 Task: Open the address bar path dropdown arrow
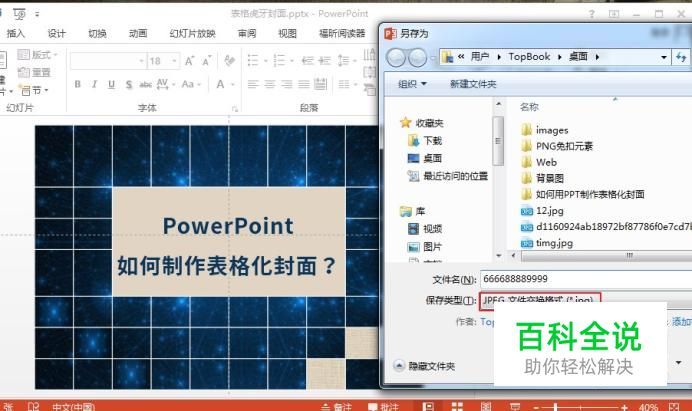[663, 57]
